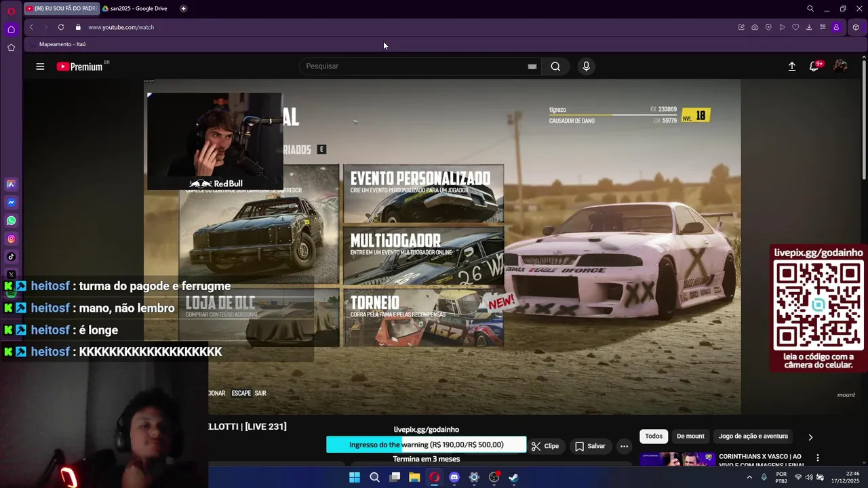This screenshot has width=868, height=488.
Task: View site security lock info
Action: 78,27
